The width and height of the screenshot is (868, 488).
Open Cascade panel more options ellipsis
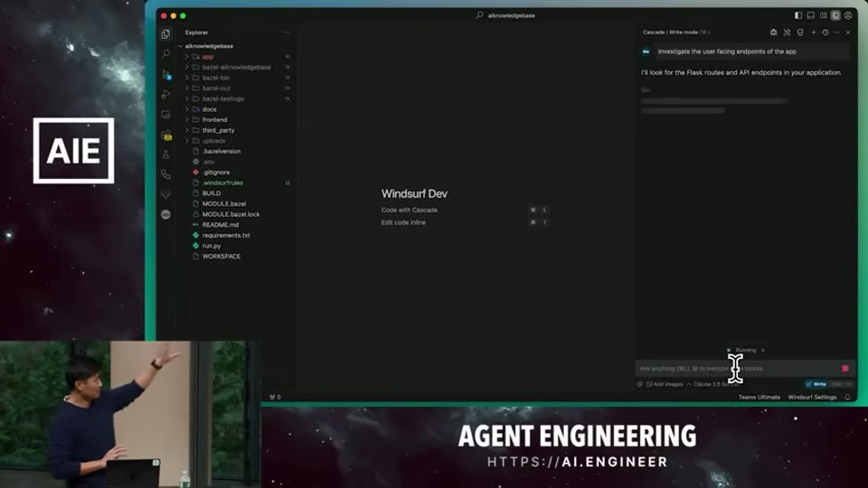pyautogui.click(x=836, y=33)
